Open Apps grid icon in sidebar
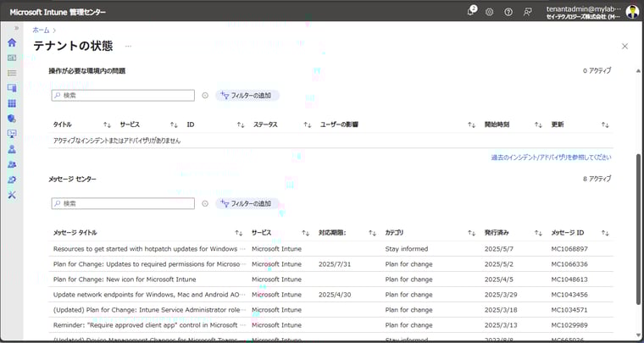This screenshot has width=644, height=343. coord(12,103)
